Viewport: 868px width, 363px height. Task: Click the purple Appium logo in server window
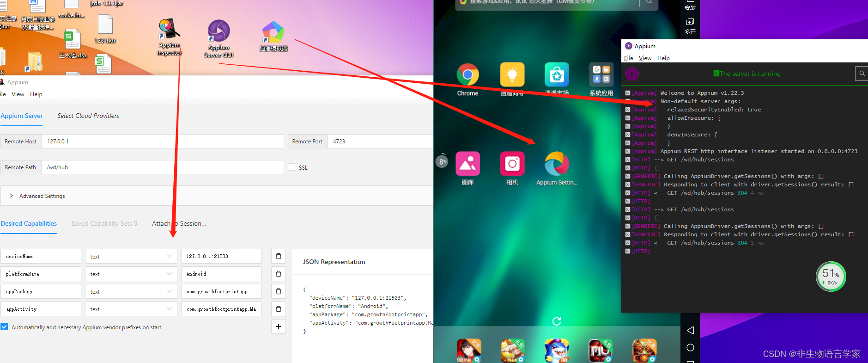click(632, 74)
